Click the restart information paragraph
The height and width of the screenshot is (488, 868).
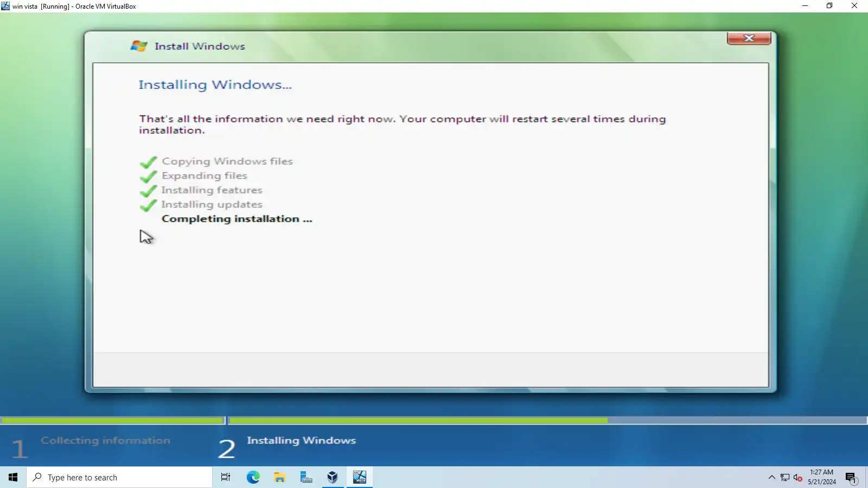(402, 124)
